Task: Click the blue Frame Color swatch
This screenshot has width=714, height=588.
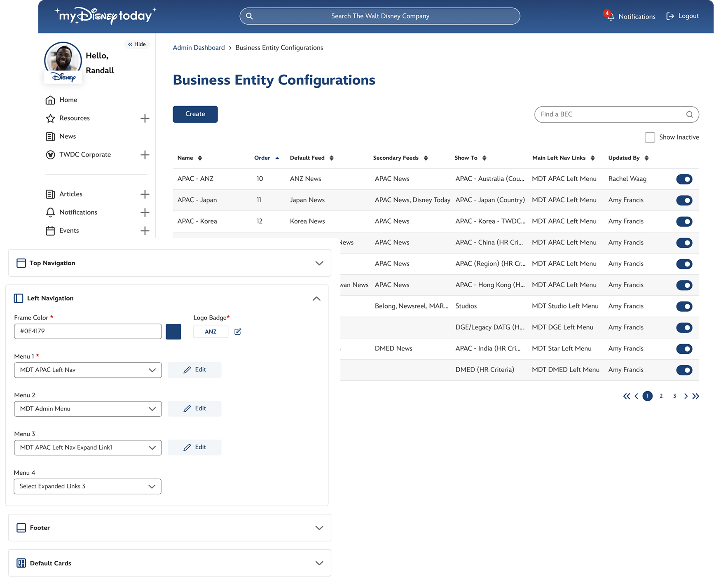Action: coord(173,331)
